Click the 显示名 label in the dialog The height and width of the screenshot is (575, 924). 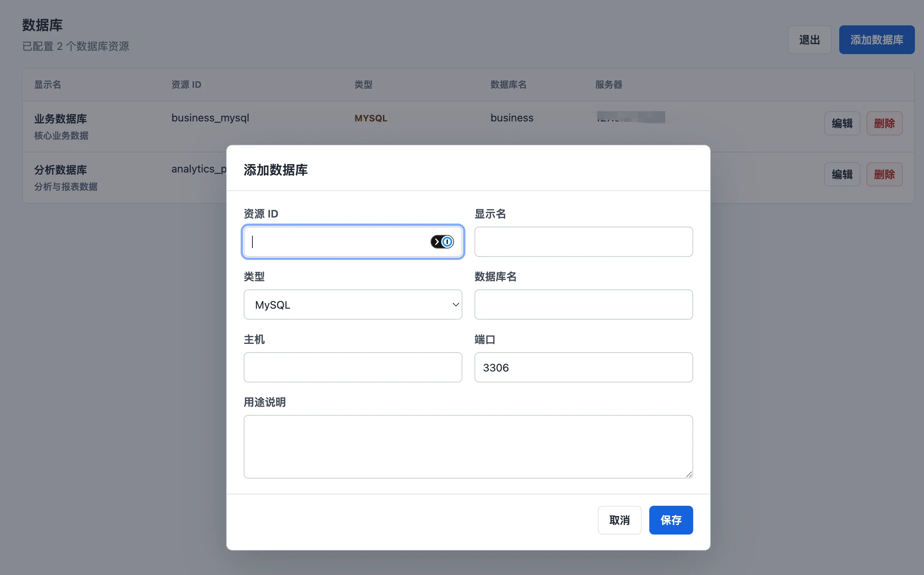(490, 214)
